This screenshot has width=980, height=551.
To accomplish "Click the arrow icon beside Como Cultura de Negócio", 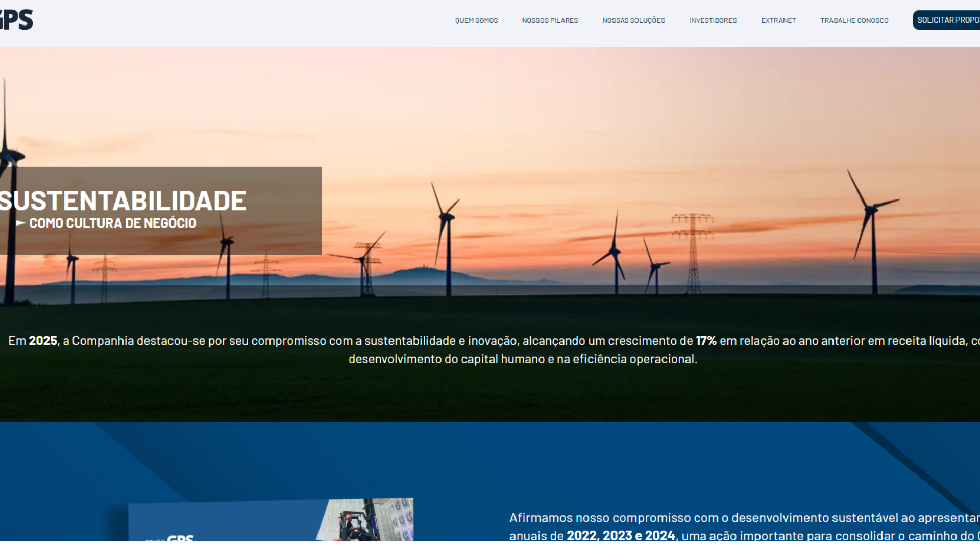I will pyautogui.click(x=20, y=223).
